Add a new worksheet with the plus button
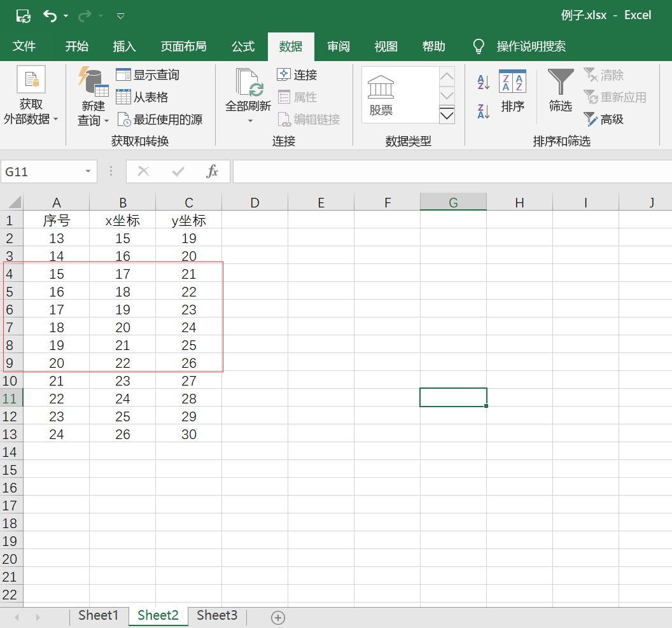This screenshot has width=672, height=628. (x=277, y=617)
